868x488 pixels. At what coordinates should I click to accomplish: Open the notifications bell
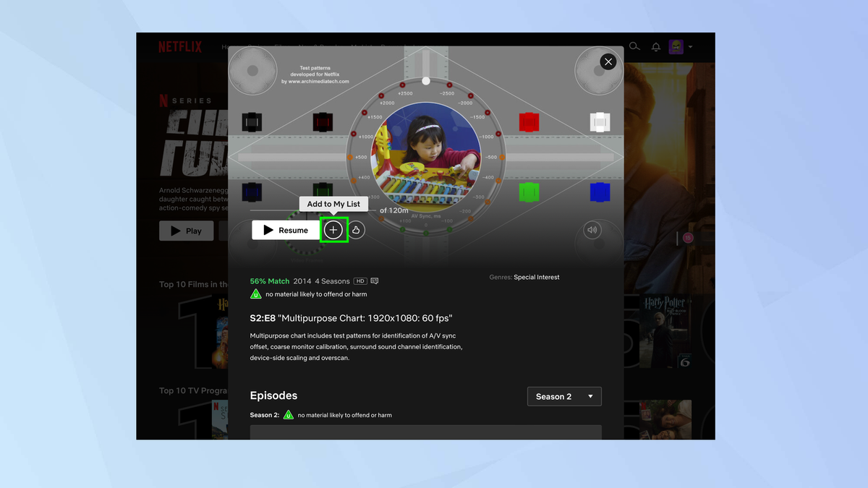[x=655, y=46]
